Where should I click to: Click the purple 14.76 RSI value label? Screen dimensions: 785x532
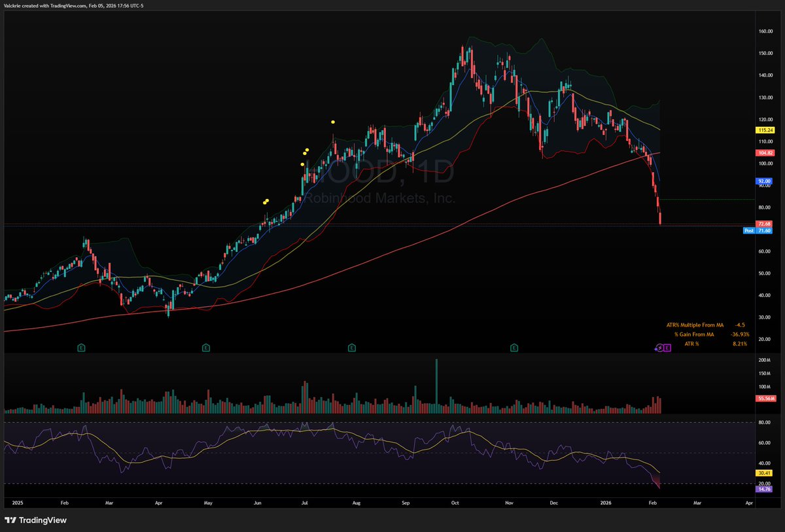[x=765, y=489]
